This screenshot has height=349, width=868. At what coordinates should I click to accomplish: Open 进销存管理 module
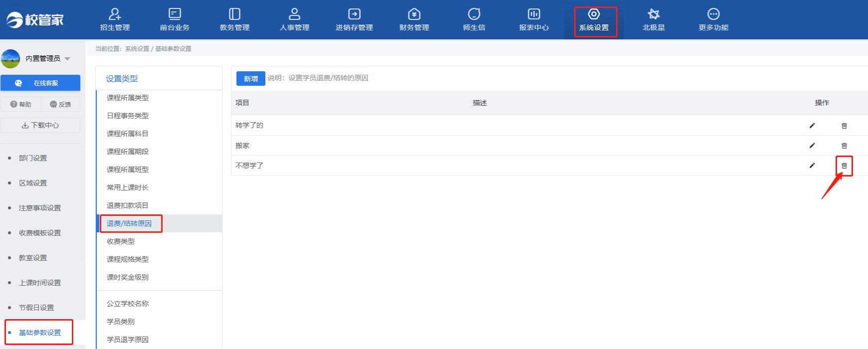coord(354,20)
